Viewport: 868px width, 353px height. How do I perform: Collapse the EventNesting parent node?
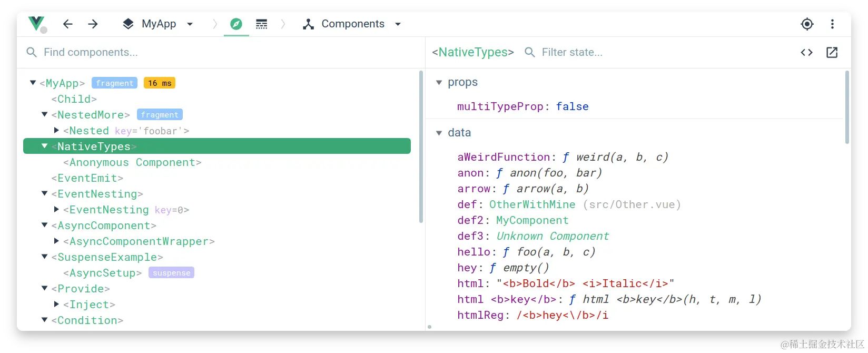(45, 193)
